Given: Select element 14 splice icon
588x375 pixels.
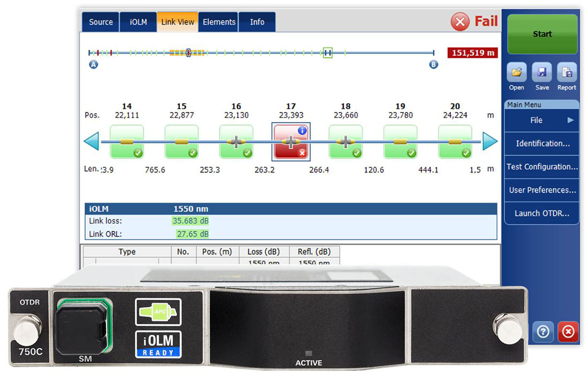Looking at the screenshot, I should (126, 141).
